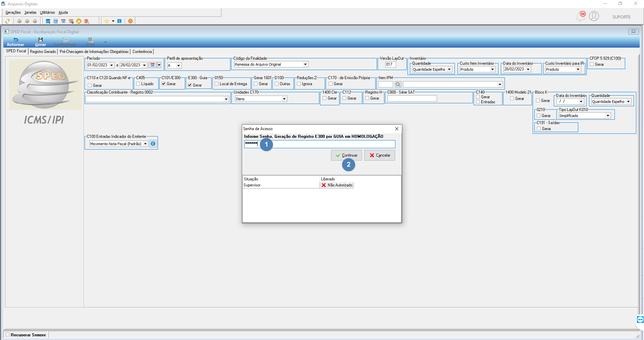Viewport: 644px width, 340px height.
Task: Open Custo Item Inventário Produto dropdown
Action: coord(492,69)
